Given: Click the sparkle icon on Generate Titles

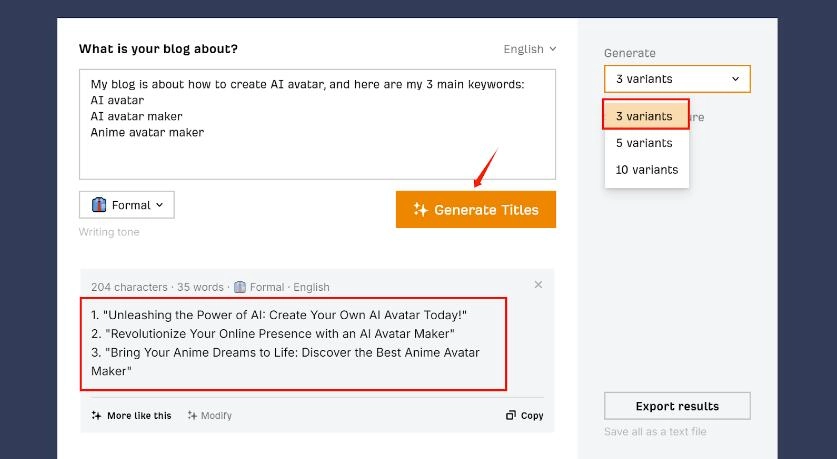Looking at the screenshot, I should 420,210.
